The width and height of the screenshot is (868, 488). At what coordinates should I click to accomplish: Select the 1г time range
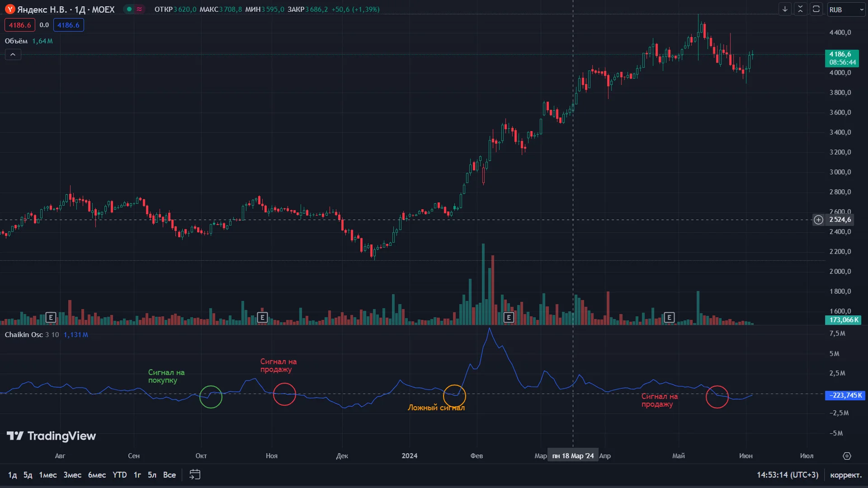137,475
